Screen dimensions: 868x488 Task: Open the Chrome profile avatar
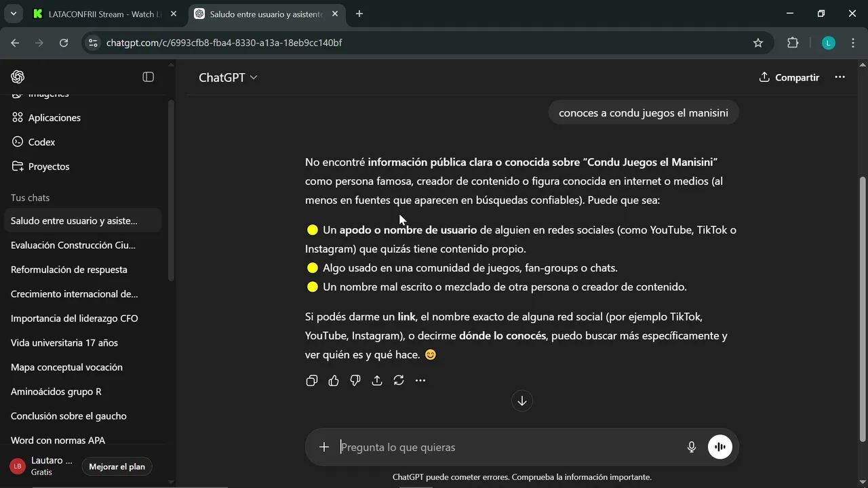(828, 43)
